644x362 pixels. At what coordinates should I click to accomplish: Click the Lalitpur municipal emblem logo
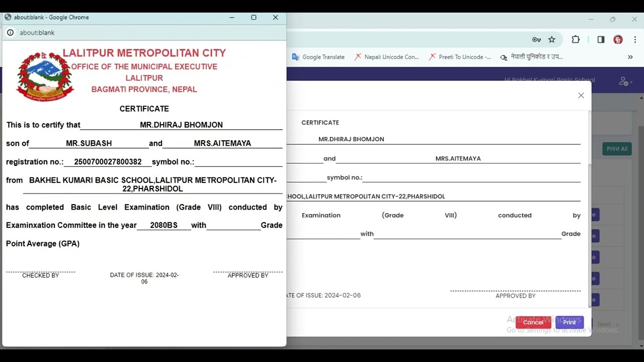click(x=45, y=76)
